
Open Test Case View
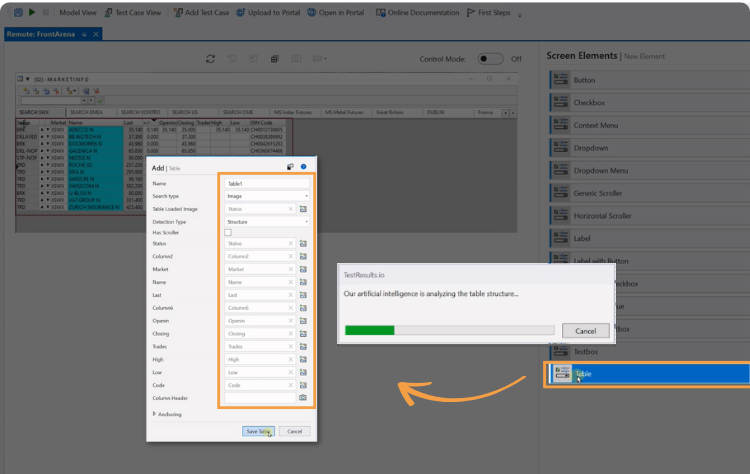(x=133, y=12)
